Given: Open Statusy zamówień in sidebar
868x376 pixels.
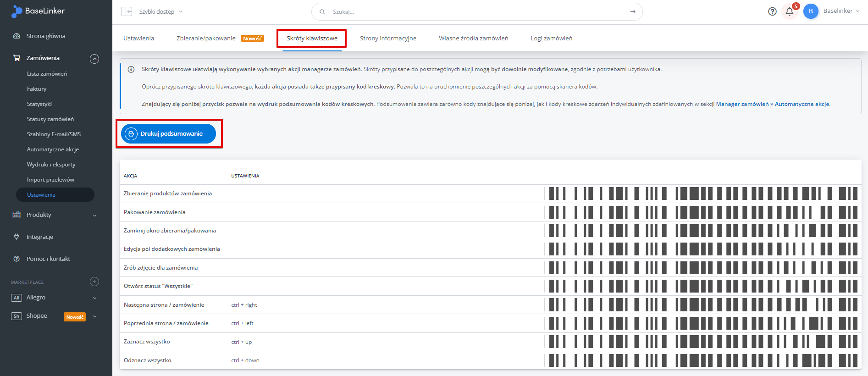Looking at the screenshot, I should pos(50,119).
